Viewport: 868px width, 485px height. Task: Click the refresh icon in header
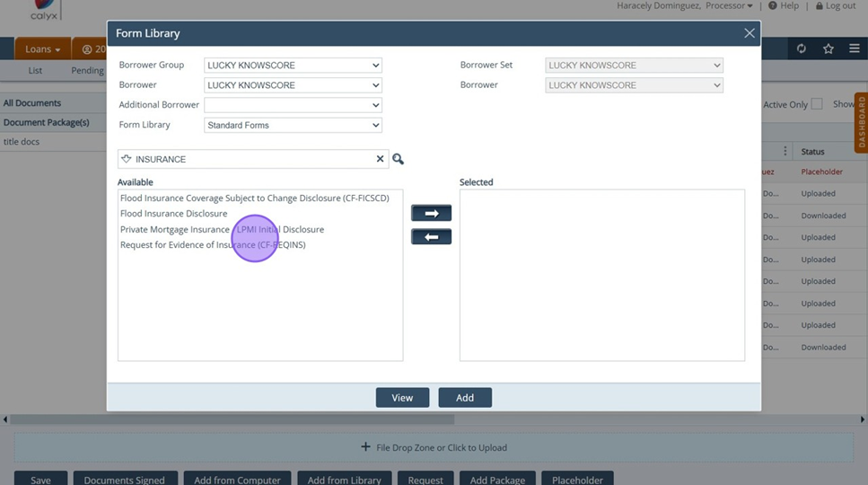(802, 48)
